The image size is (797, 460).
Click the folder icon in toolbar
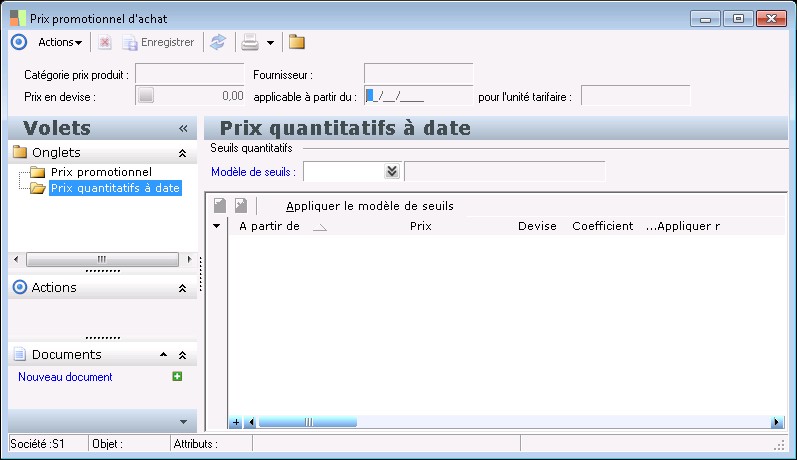click(x=297, y=42)
